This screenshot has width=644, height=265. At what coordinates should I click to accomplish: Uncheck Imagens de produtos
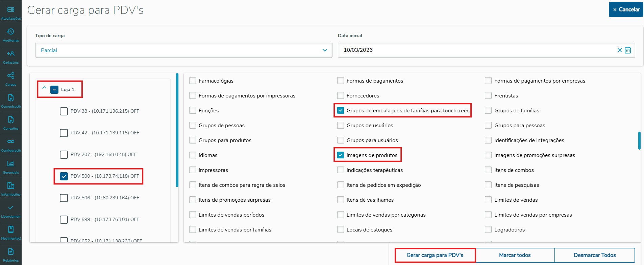pyautogui.click(x=341, y=155)
